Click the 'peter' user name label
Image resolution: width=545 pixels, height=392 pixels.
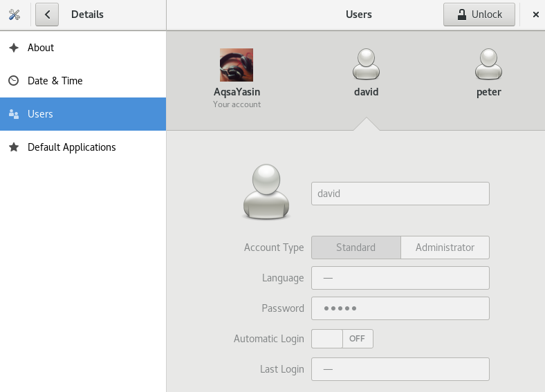click(489, 92)
